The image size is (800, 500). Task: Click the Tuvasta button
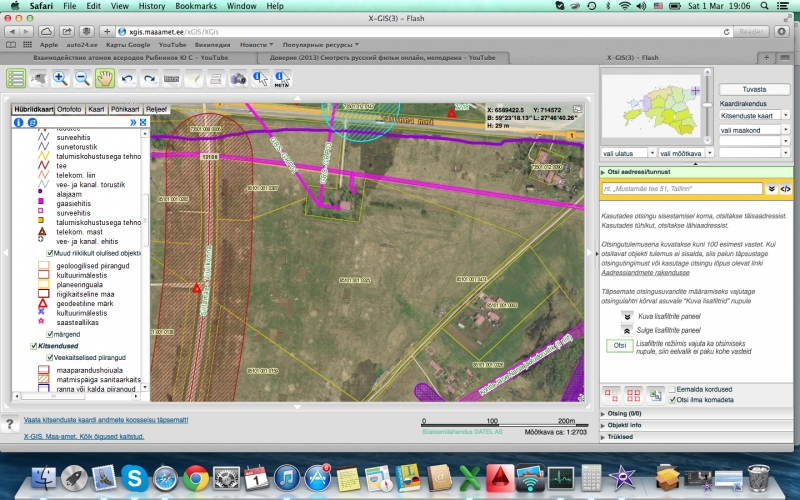[754, 89]
